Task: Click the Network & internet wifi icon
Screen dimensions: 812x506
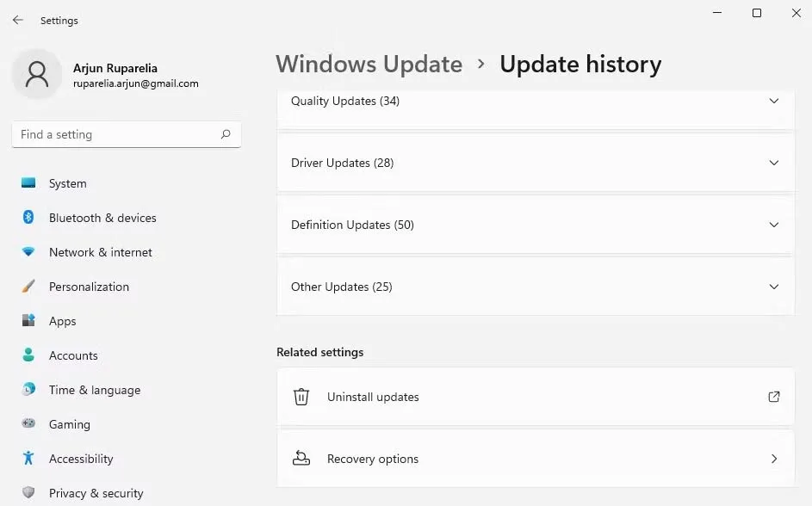Action: 28,252
